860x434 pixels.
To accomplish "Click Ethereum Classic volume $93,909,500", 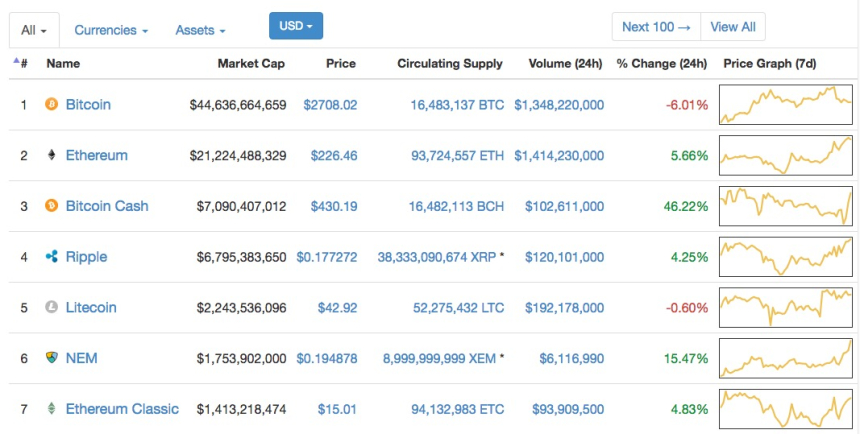I will [x=568, y=409].
